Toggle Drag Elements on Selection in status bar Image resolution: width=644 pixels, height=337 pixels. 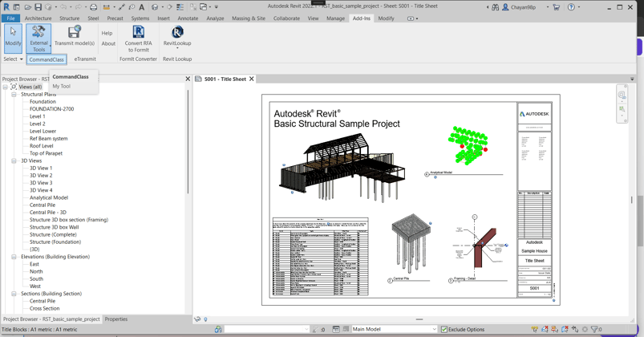tap(574, 329)
